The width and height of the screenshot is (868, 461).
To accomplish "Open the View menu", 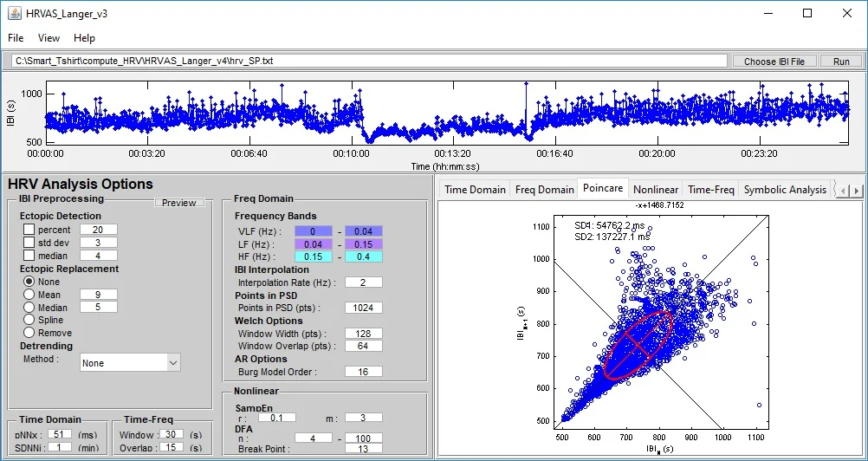I will click(49, 38).
